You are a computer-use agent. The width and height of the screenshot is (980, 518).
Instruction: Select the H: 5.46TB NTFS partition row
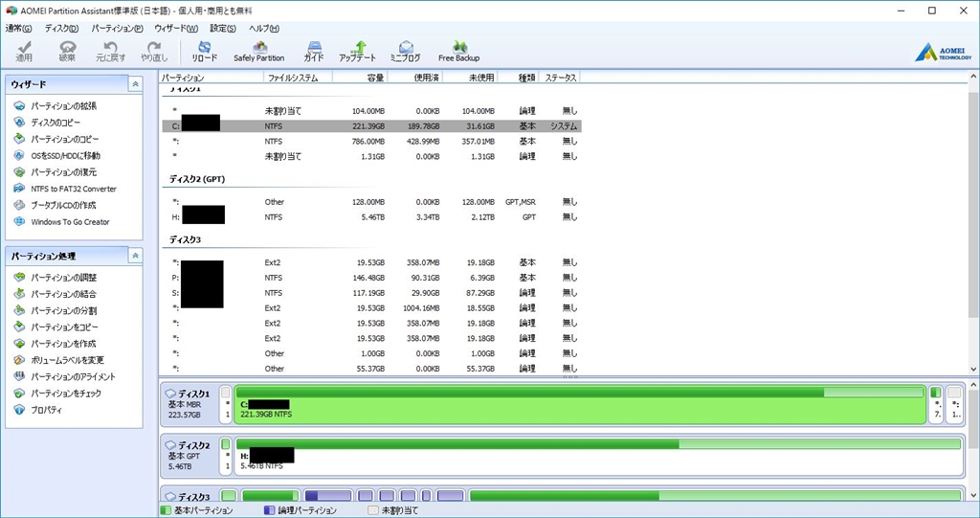[371, 217]
